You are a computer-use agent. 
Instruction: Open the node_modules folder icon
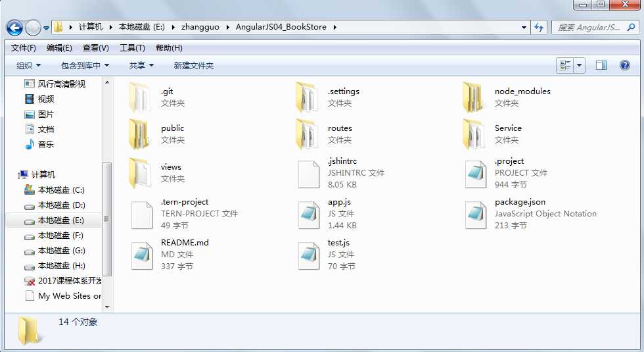(x=474, y=97)
